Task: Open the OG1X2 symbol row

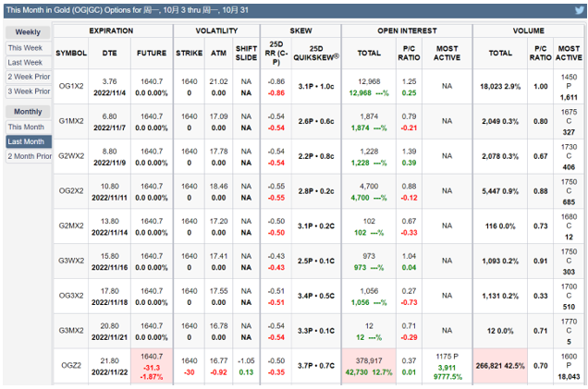Action: point(71,88)
